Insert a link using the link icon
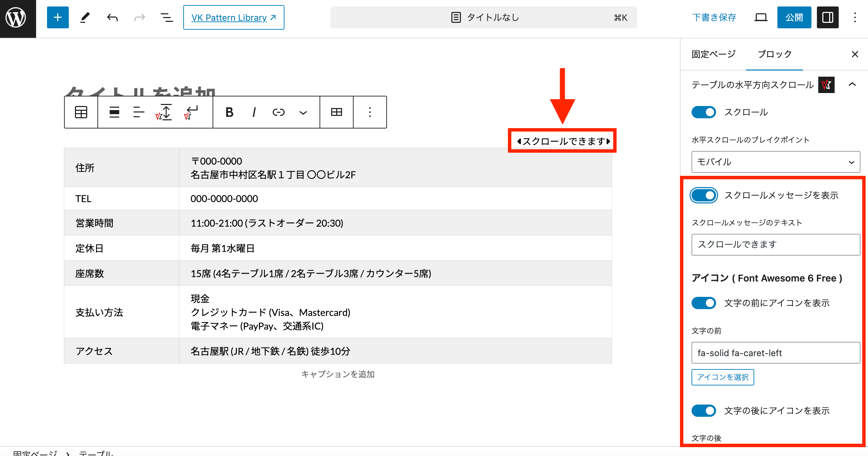 point(278,112)
